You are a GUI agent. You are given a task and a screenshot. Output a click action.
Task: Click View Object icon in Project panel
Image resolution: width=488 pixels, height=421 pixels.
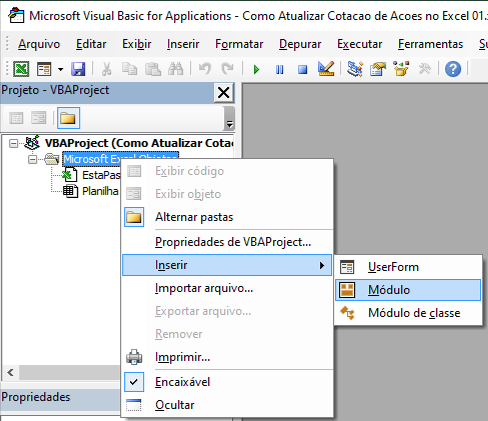(x=39, y=118)
